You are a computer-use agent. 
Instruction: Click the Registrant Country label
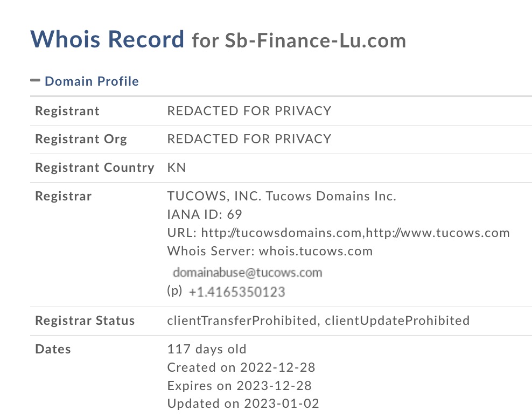pos(95,168)
